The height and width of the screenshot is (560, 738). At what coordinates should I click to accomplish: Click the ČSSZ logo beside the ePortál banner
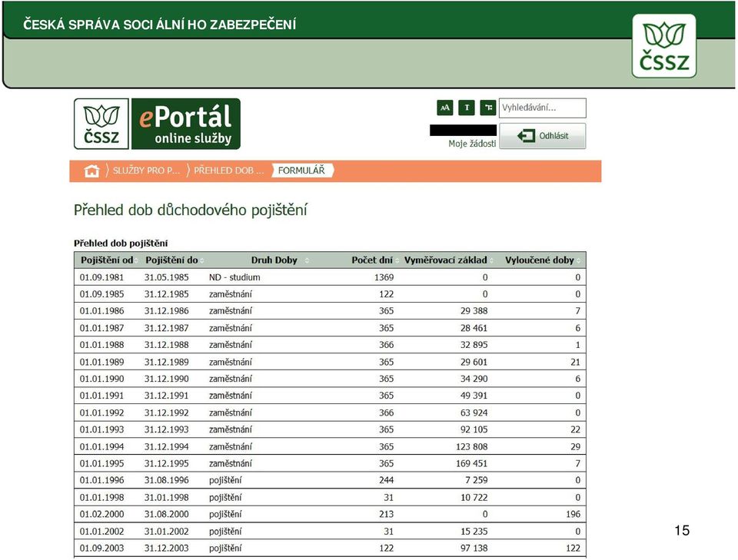(101, 124)
